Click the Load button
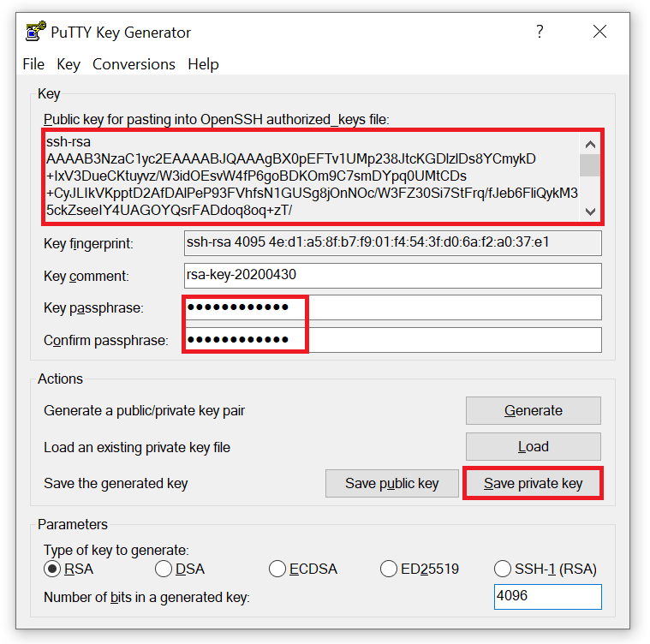 (x=533, y=446)
